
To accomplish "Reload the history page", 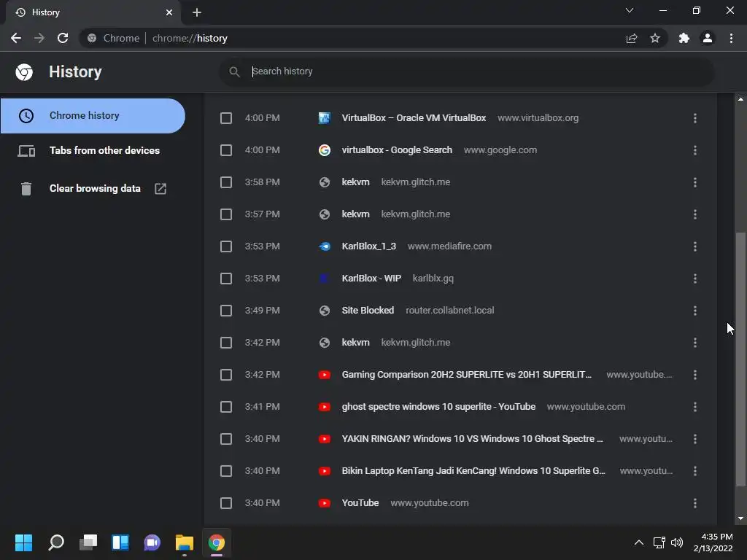I will 63,38.
